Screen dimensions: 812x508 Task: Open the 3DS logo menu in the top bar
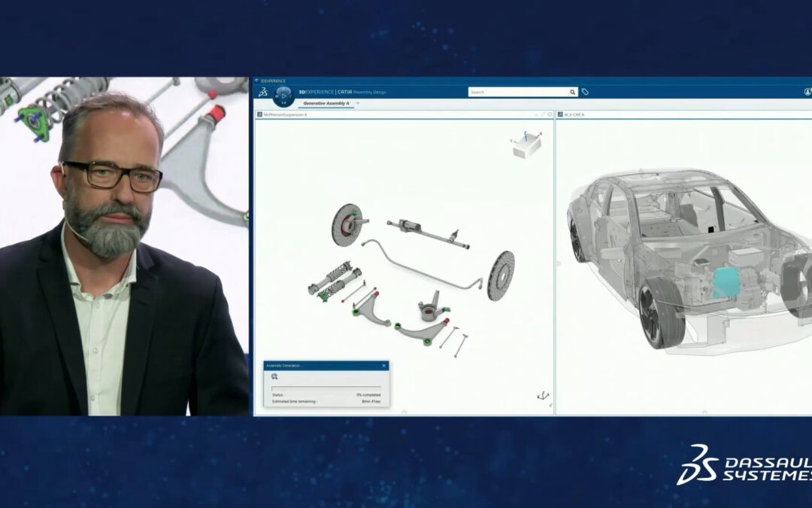coord(263,93)
